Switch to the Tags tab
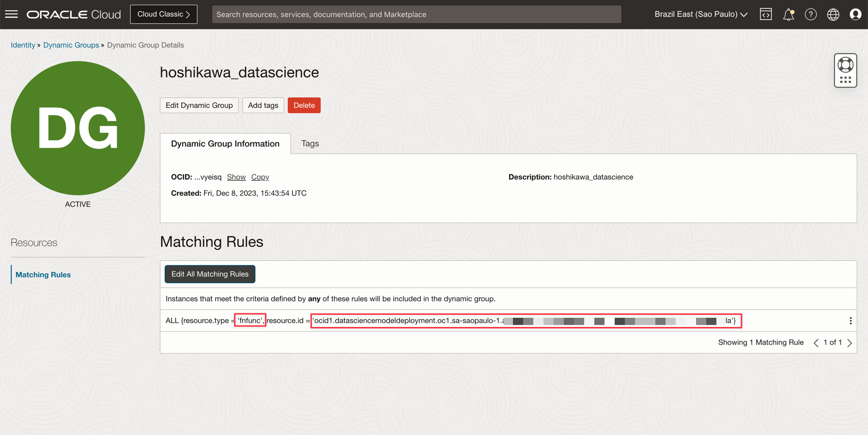868x435 pixels. pos(310,143)
